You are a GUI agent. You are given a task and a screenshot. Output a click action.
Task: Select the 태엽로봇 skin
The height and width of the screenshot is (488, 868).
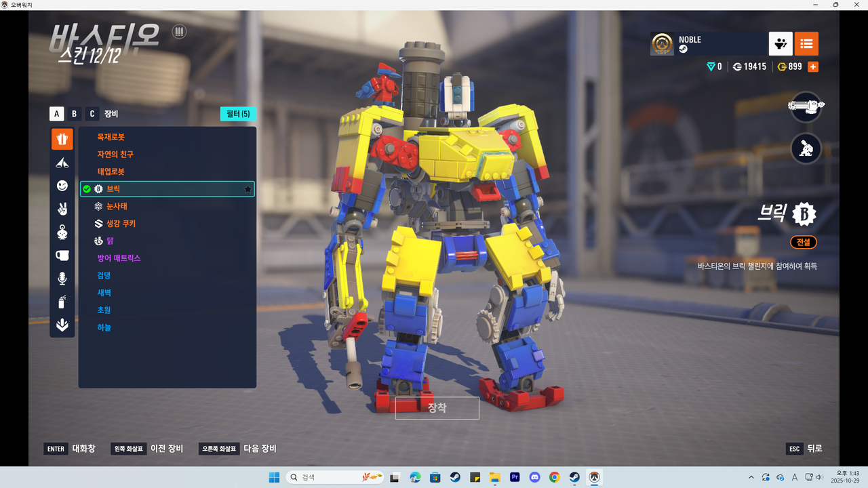point(167,171)
